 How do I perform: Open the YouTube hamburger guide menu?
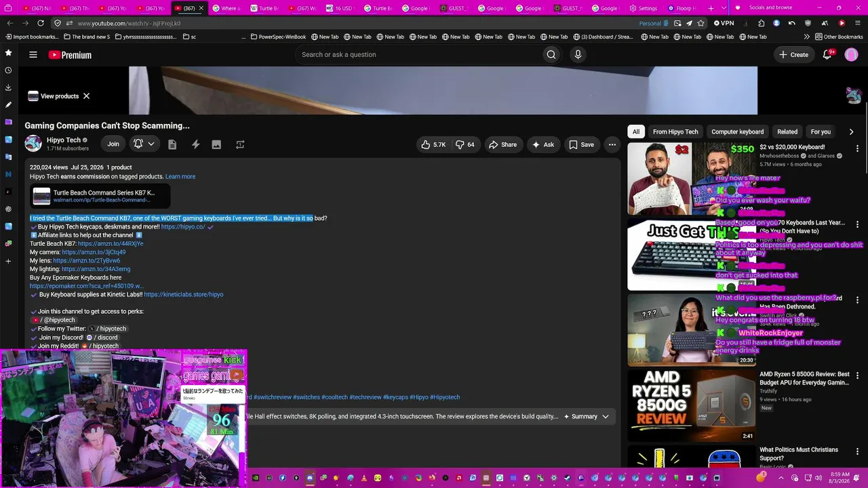pyautogui.click(x=33, y=55)
